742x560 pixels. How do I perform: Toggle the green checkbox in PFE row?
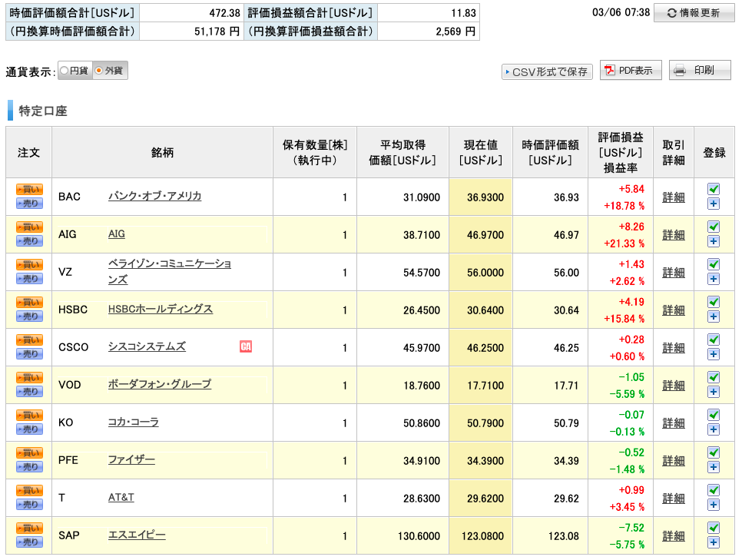(714, 452)
